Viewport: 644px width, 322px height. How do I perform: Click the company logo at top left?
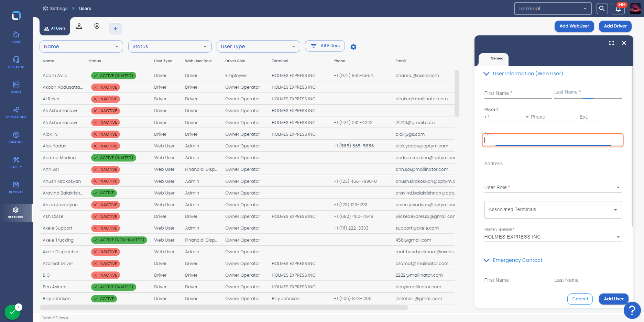(16, 15)
